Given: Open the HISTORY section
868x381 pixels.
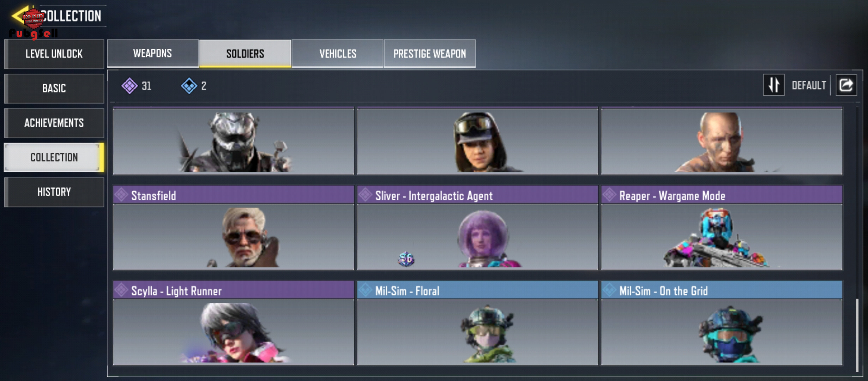Looking at the screenshot, I should click(54, 192).
